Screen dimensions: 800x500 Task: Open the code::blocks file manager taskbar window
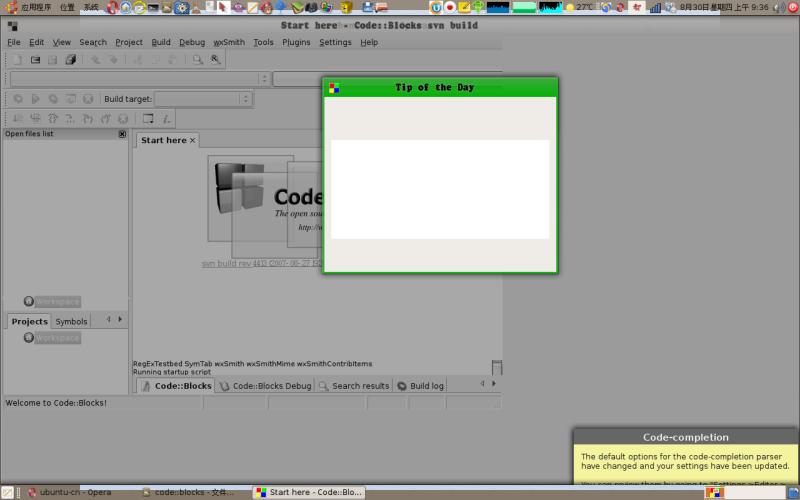point(189,492)
